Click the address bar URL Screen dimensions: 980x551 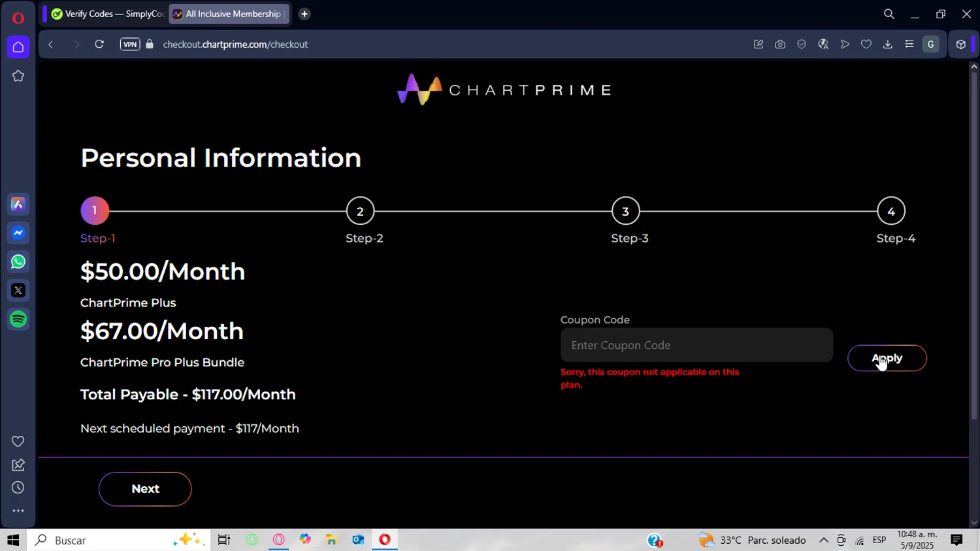(235, 44)
